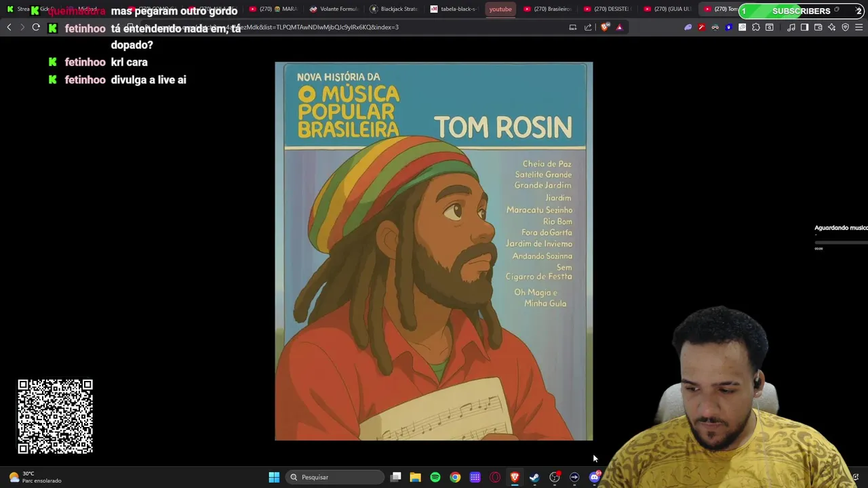
Task: Open the Windows Start menu
Action: click(x=274, y=477)
